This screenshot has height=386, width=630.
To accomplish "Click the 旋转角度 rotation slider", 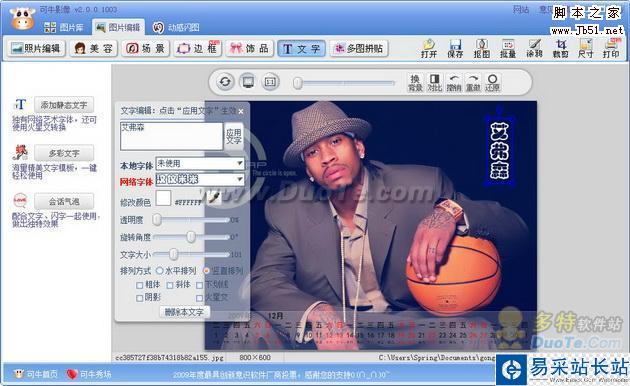I will click(190, 237).
